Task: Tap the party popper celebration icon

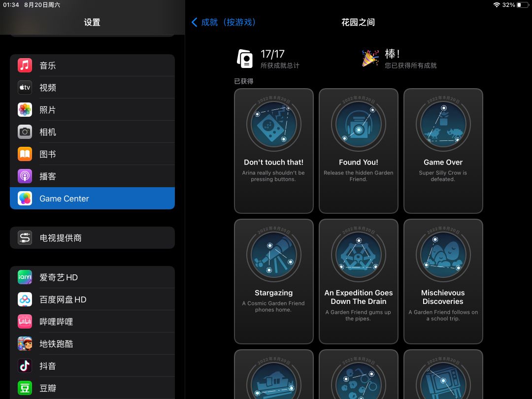Action: pyautogui.click(x=370, y=58)
